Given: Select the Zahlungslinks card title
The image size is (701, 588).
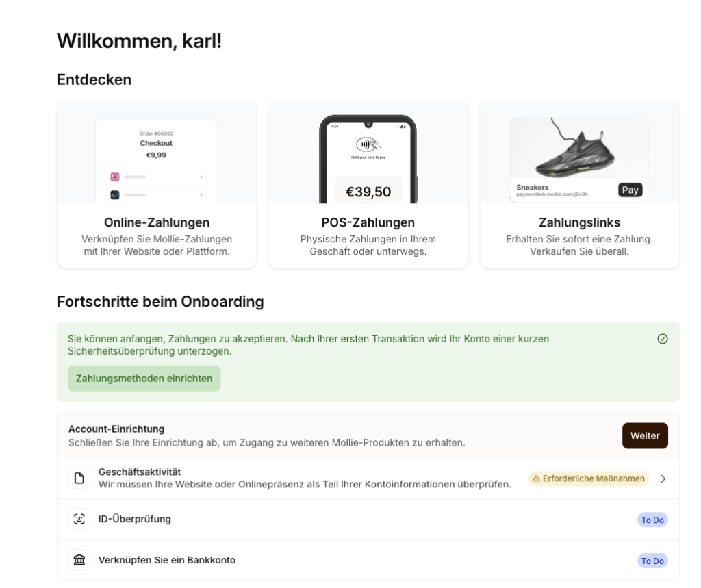Looking at the screenshot, I should (x=579, y=222).
